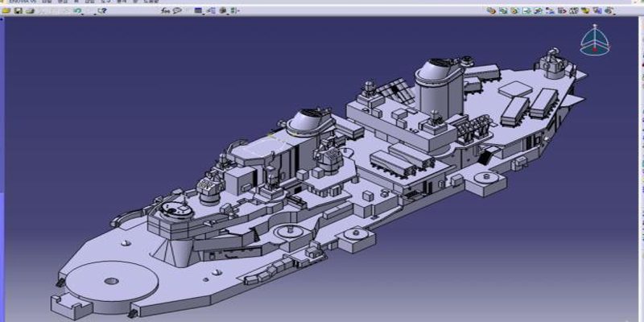Click the first icon of the right toolbar group
This screenshot has height=322, width=644.
coord(490,10)
